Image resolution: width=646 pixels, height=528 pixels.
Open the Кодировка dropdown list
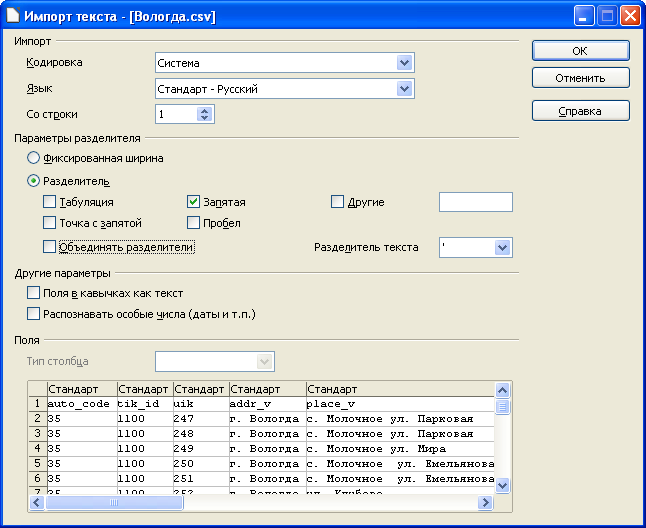click(x=404, y=63)
